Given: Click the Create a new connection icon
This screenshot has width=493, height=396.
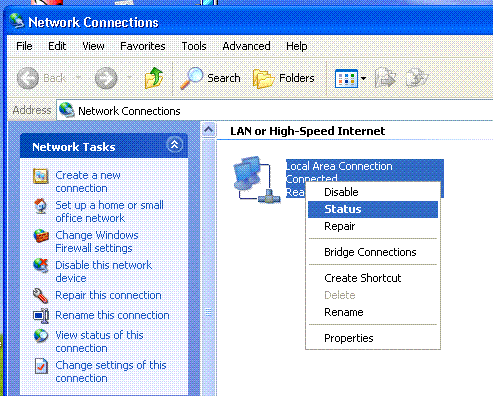Looking at the screenshot, I should 41,176.
